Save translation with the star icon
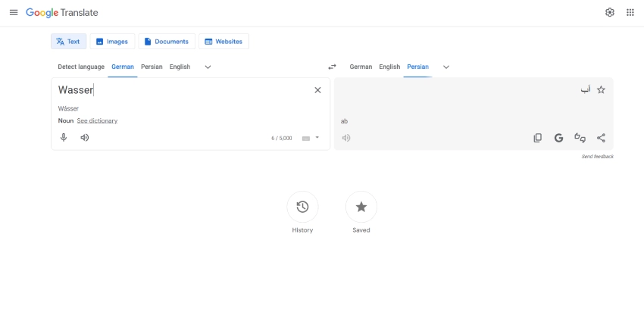644x312 pixels. tap(601, 89)
